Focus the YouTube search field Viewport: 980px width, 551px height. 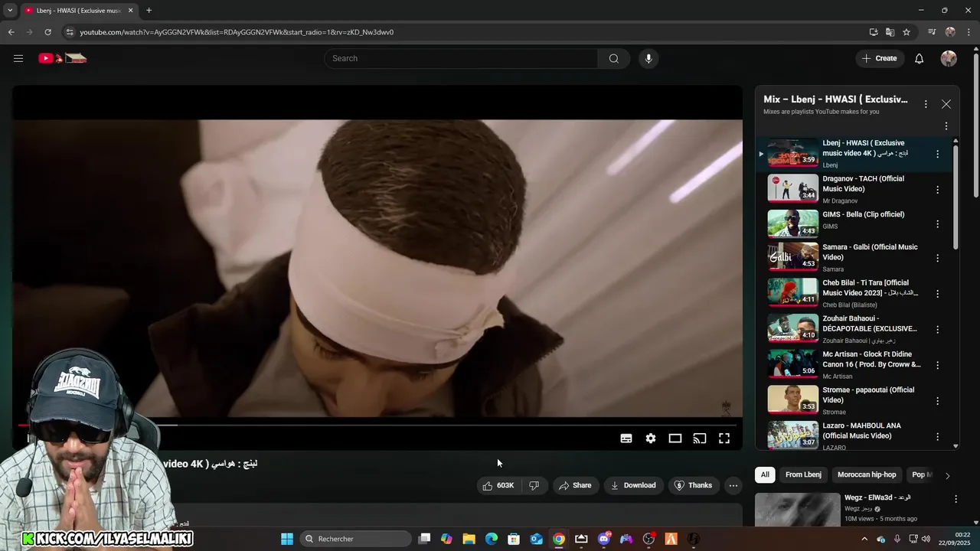coord(461,58)
